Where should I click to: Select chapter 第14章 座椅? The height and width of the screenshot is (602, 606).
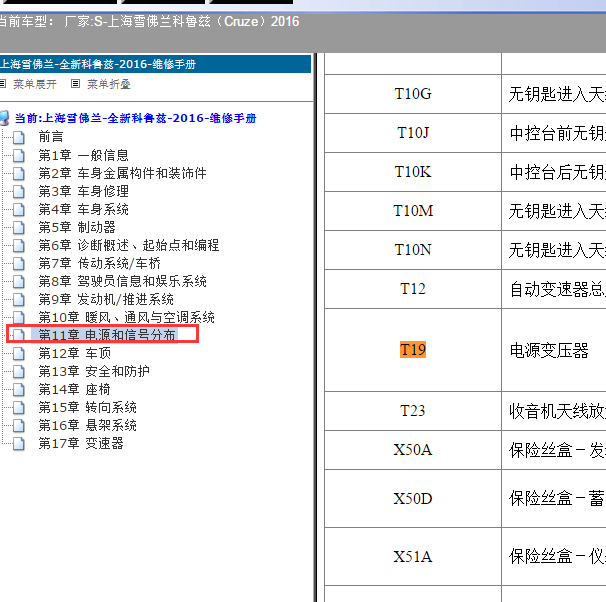click(74, 389)
